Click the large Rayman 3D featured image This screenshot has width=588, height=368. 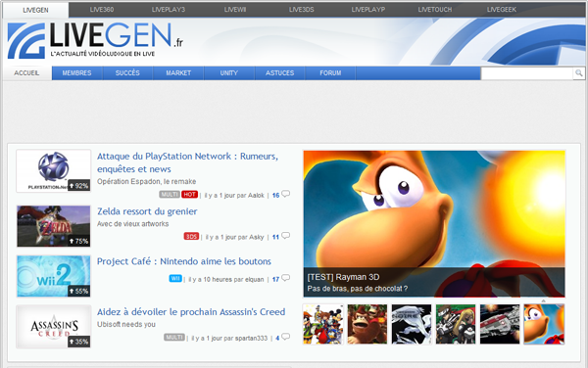coord(434,223)
